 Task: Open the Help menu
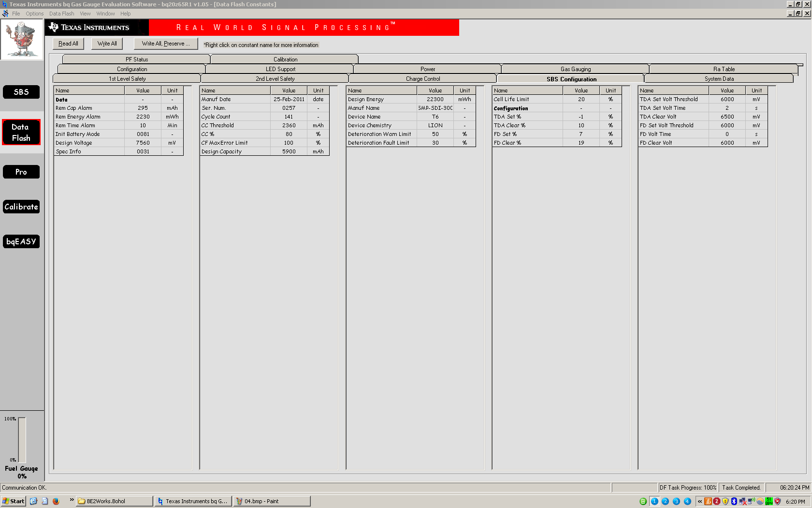click(x=126, y=14)
